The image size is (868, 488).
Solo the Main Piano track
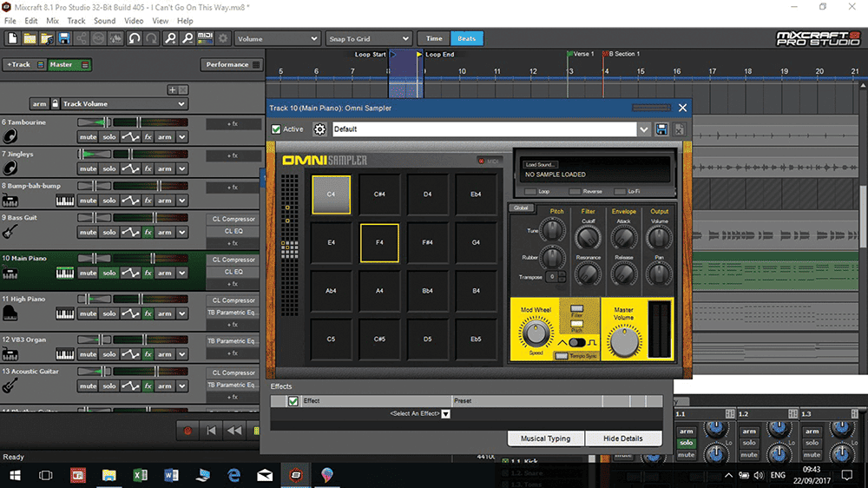[x=109, y=273]
